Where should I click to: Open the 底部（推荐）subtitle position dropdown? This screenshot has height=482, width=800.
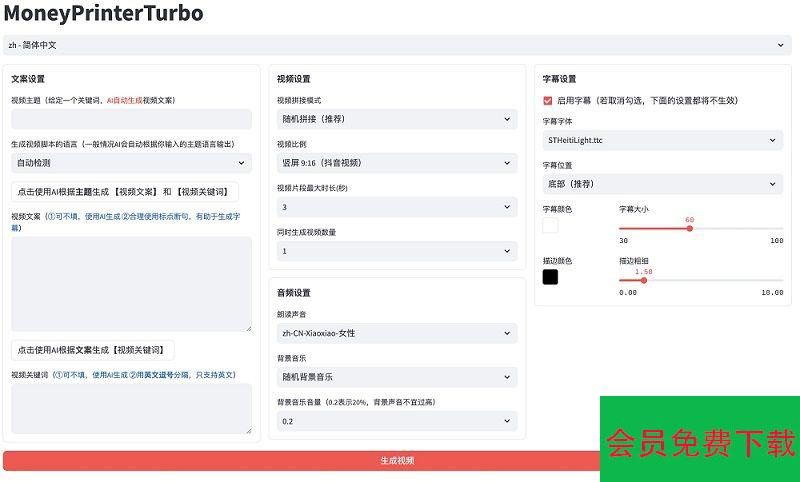663,184
